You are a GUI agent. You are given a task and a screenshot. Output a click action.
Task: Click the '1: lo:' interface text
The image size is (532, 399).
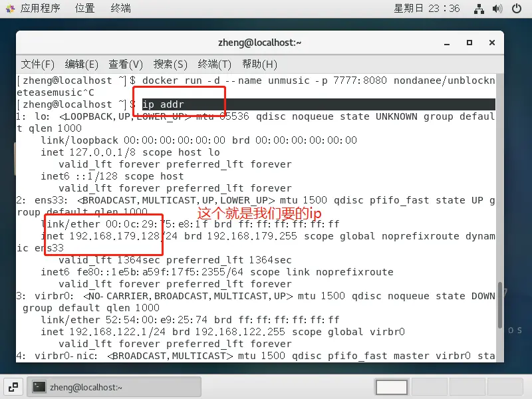(x=33, y=116)
